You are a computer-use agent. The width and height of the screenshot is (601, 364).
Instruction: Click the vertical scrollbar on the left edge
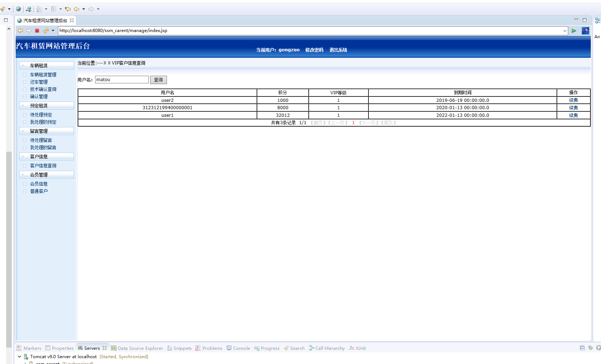pos(9,249)
